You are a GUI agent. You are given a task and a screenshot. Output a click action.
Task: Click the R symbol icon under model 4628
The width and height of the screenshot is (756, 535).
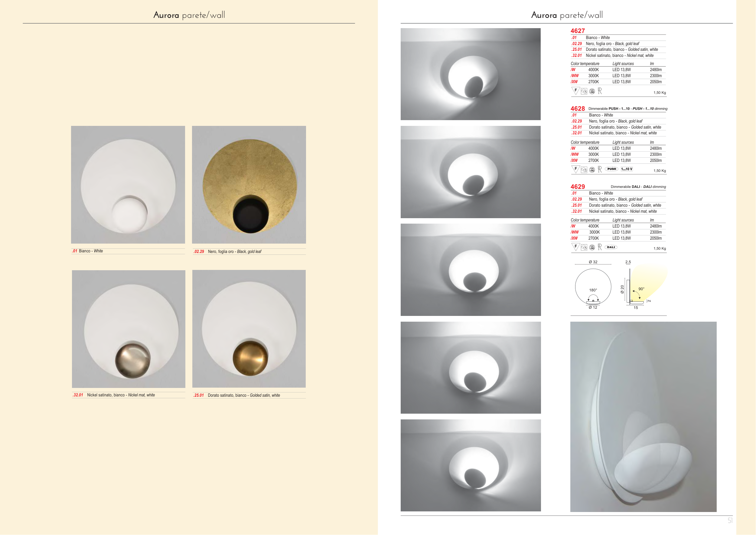[x=600, y=169]
